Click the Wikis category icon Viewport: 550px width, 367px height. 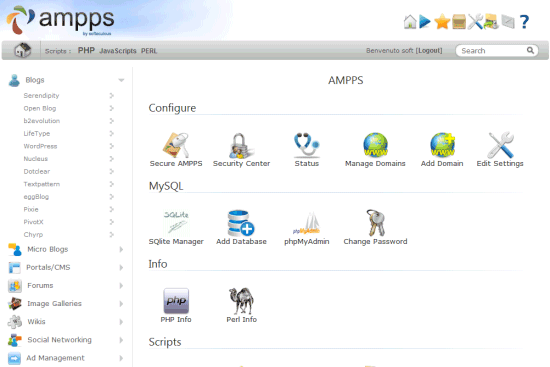(x=15, y=322)
